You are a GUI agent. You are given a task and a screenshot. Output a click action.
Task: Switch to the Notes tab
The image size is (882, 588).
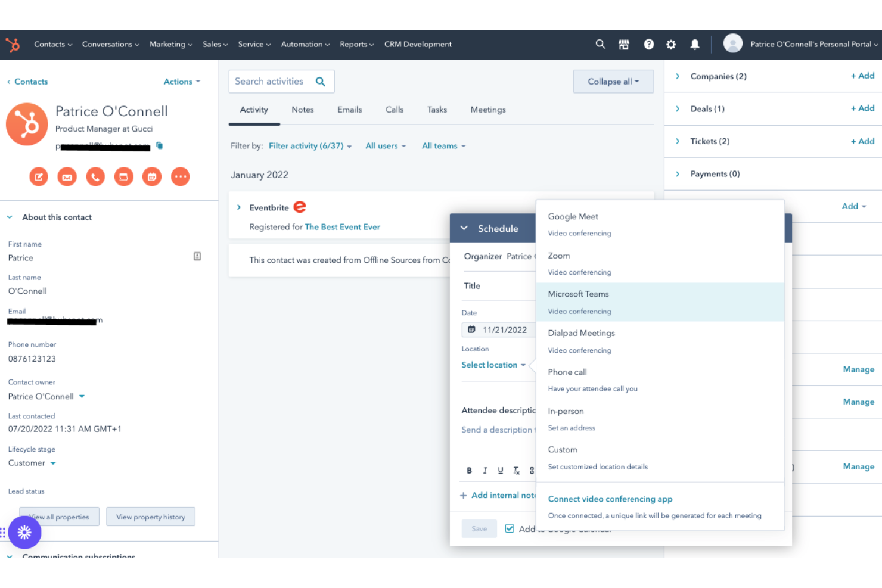point(303,110)
